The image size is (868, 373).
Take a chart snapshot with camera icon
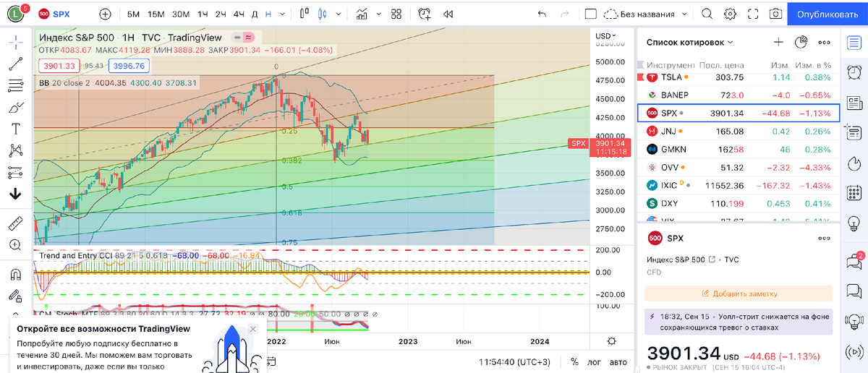775,14
